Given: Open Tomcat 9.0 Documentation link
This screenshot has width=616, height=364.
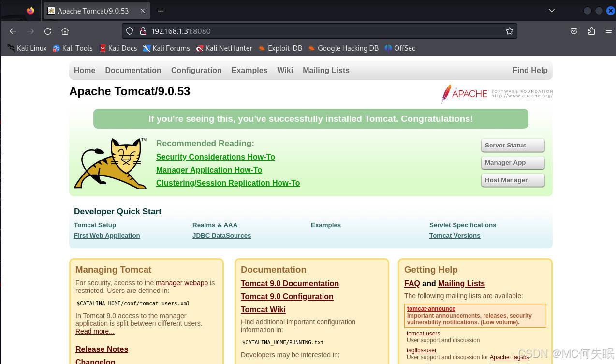Looking at the screenshot, I should tap(290, 283).
